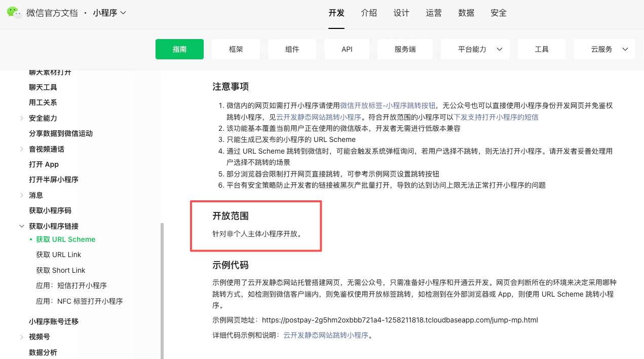
Task: Open 微信开放标签-小程序跳转按钮 link
Action: (x=388, y=105)
